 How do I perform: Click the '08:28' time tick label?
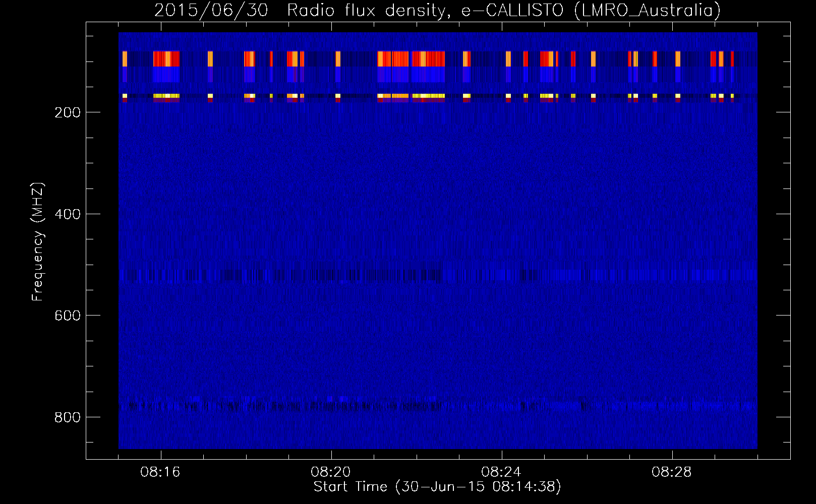tap(672, 472)
